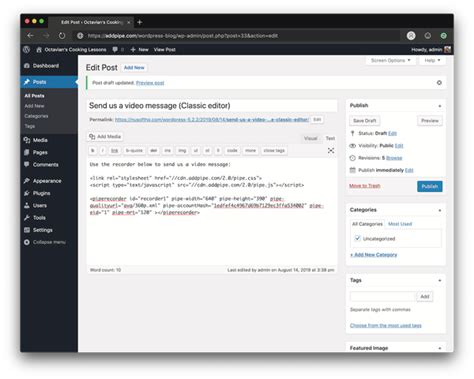Collapse the Categories panel arrow

coord(440,210)
